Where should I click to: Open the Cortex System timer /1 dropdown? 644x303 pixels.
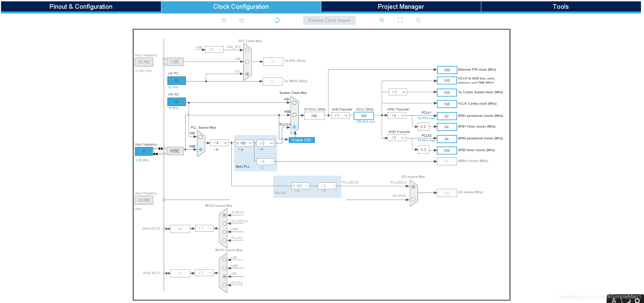pos(398,92)
